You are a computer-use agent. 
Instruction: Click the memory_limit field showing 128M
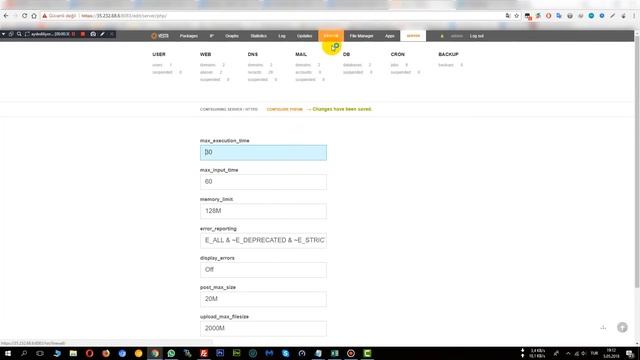click(263, 211)
